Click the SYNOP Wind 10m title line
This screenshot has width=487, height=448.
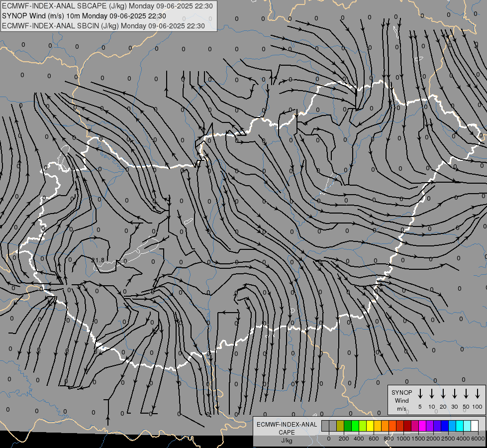[x=84, y=16]
